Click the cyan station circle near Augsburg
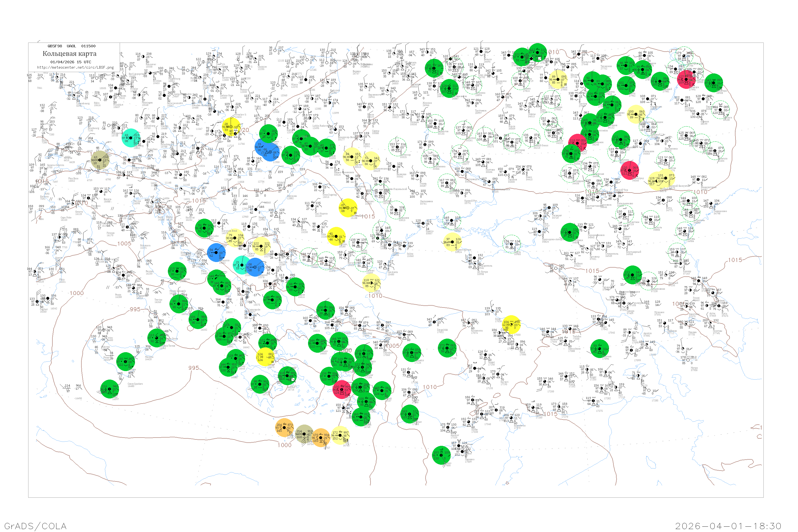798x532 pixels. pyautogui.click(x=131, y=138)
